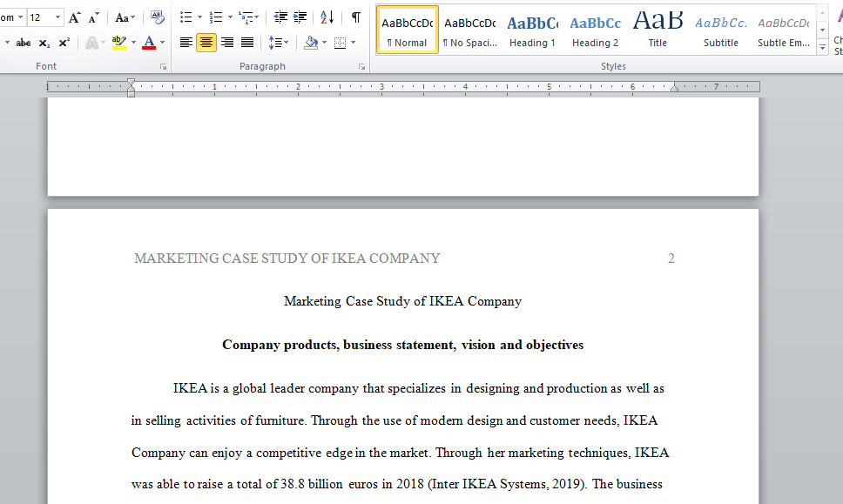The height and width of the screenshot is (504, 843).
Task: Open the Change Case menu
Action: tap(125, 17)
